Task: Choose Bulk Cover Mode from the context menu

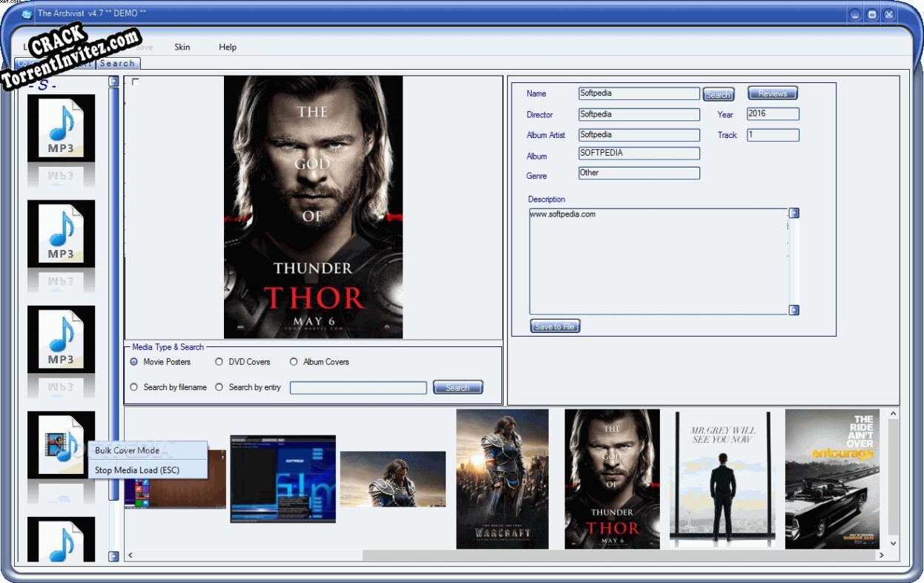Action: tap(128, 450)
